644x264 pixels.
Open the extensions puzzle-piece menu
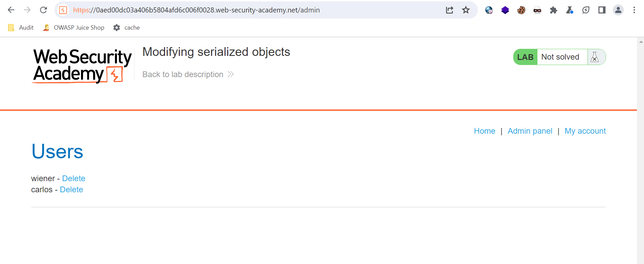point(554,10)
